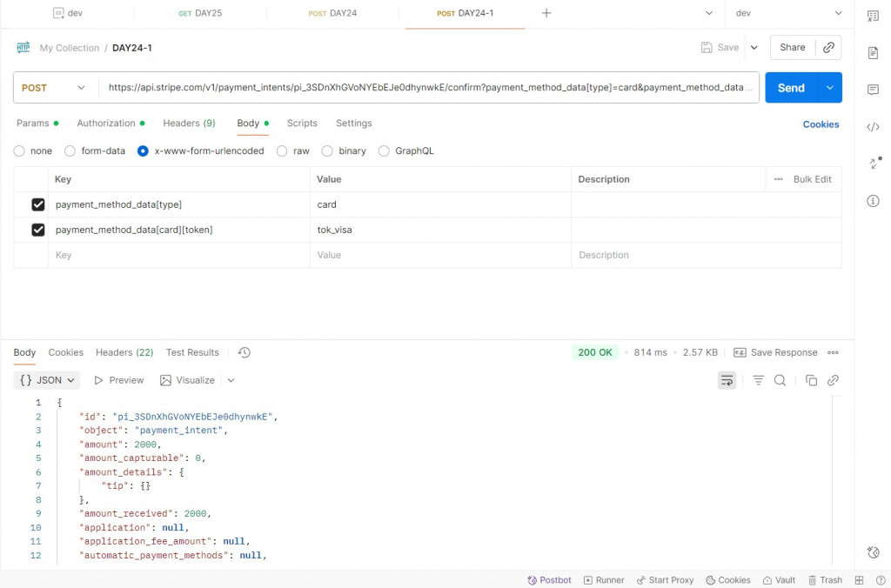Image resolution: width=891 pixels, height=588 pixels.
Task: Switch to POST DAY24 tab
Action: [x=332, y=13]
